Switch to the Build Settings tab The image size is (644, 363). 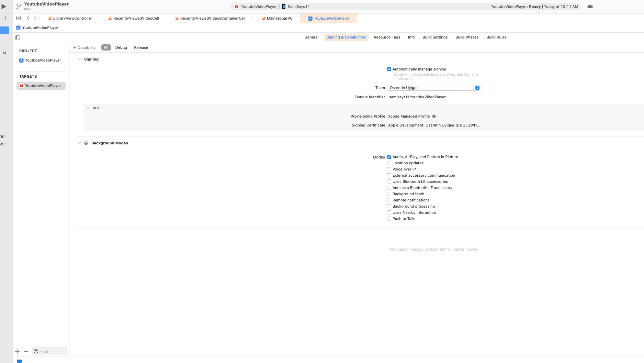(x=435, y=37)
